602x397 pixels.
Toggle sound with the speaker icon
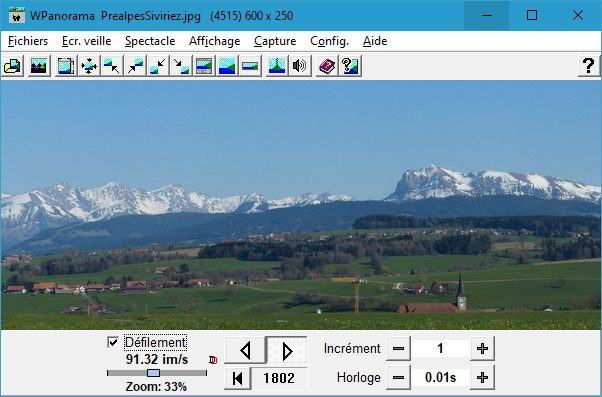[300, 66]
